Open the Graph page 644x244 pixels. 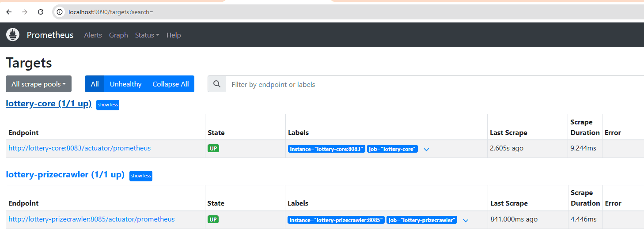click(118, 35)
